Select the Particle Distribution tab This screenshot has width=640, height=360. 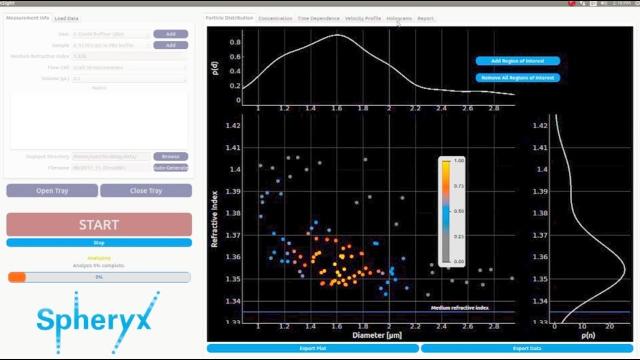coord(229,18)
